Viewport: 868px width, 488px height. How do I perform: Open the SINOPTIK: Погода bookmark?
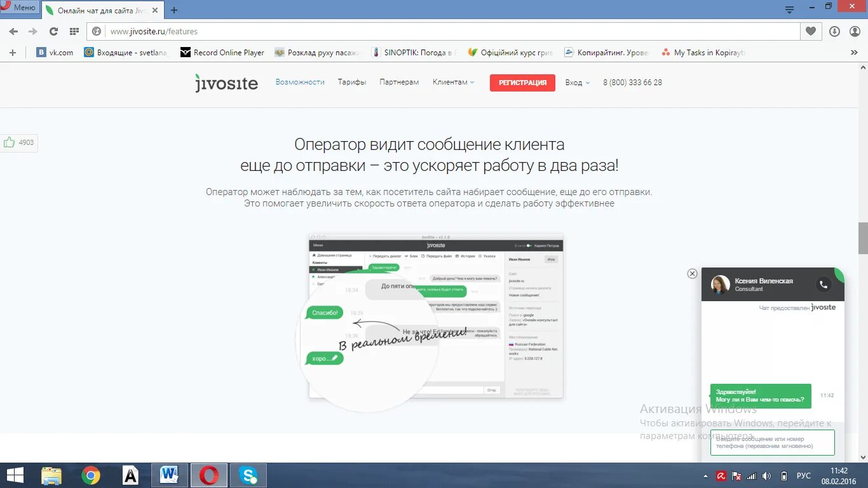point(414,53)
